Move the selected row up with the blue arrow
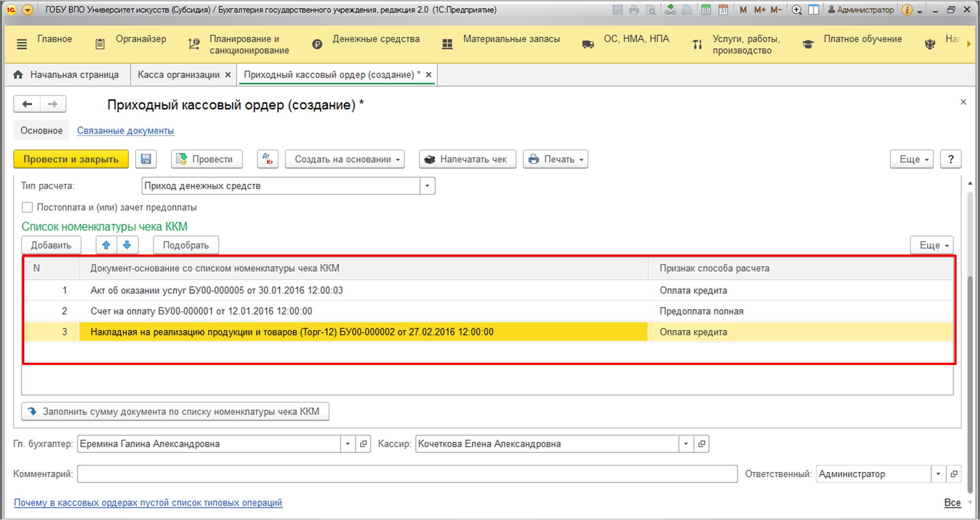The width and height of the screenshot is (980, 520). [x=106, y=245]
